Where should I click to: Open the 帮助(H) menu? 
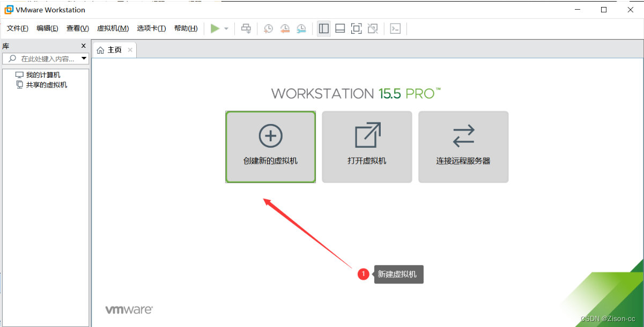(186, 28)
